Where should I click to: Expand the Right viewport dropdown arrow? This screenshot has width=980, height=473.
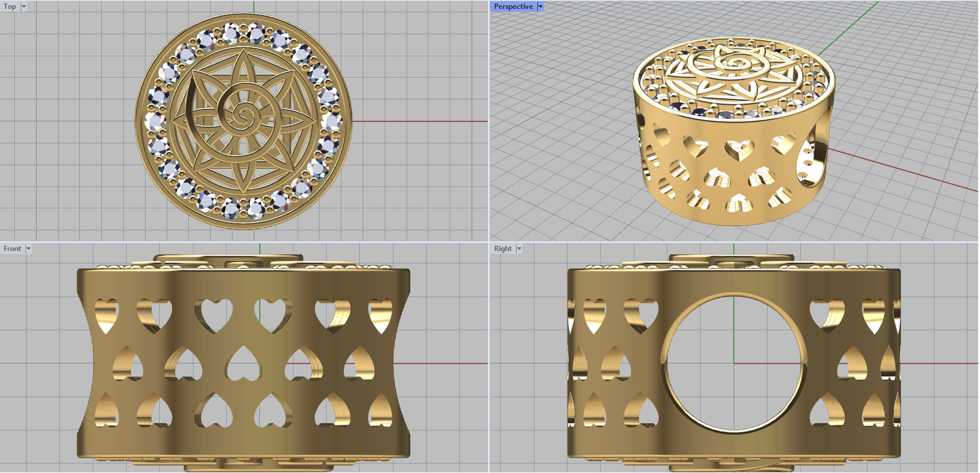tap(519, 249)
